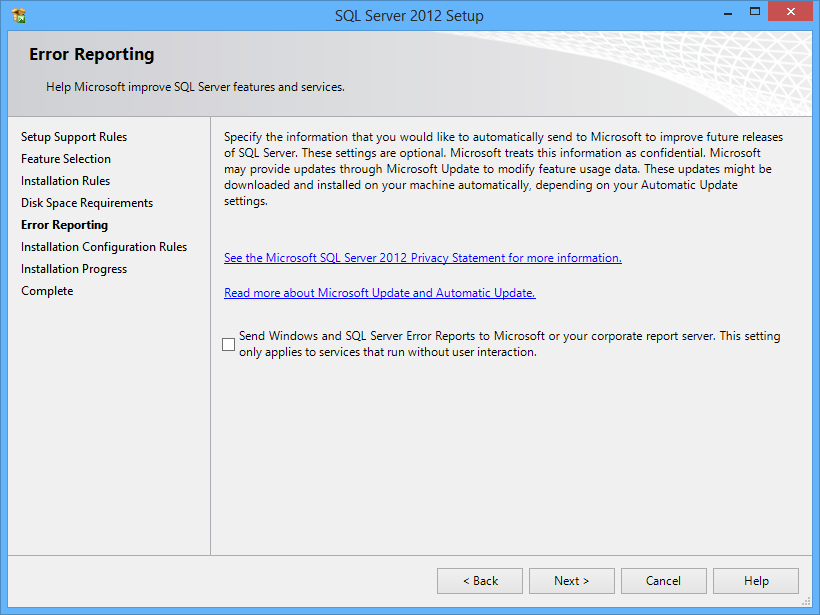Screen dimensions: 820x615
Task: Click the Error Reporting page heading
Action: pyautogui.click(x=92, y=54)
